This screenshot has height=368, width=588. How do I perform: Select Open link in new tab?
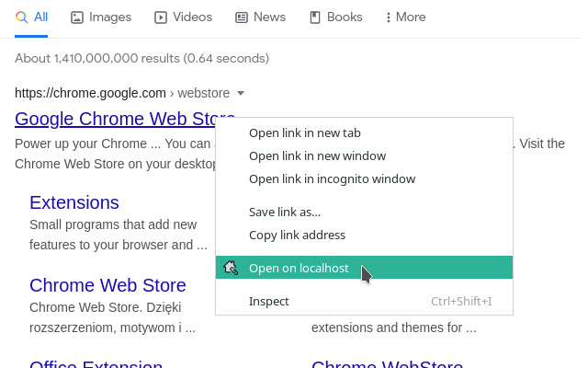[x=305, y=132]
